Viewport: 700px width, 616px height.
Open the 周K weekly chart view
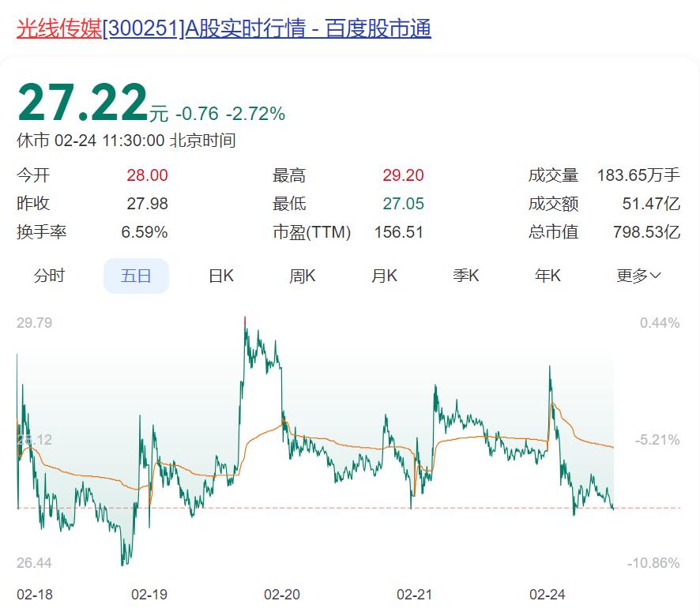click(301, 276)
